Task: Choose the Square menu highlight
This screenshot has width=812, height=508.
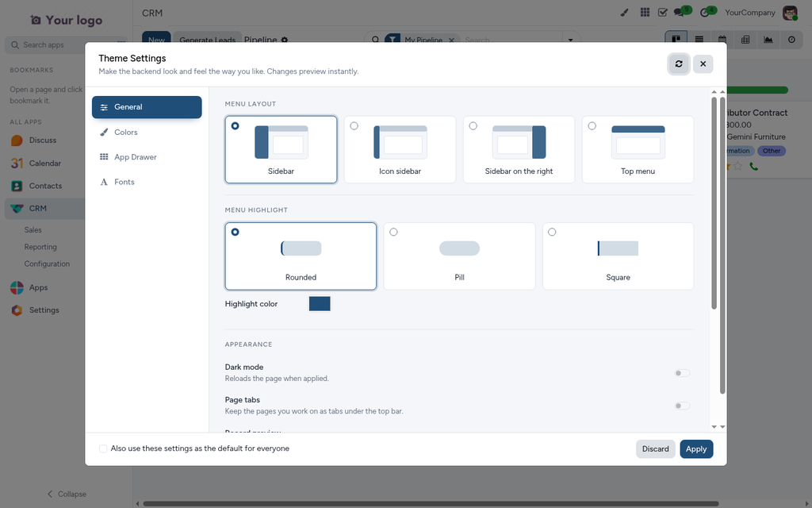Action: (618, 256)
